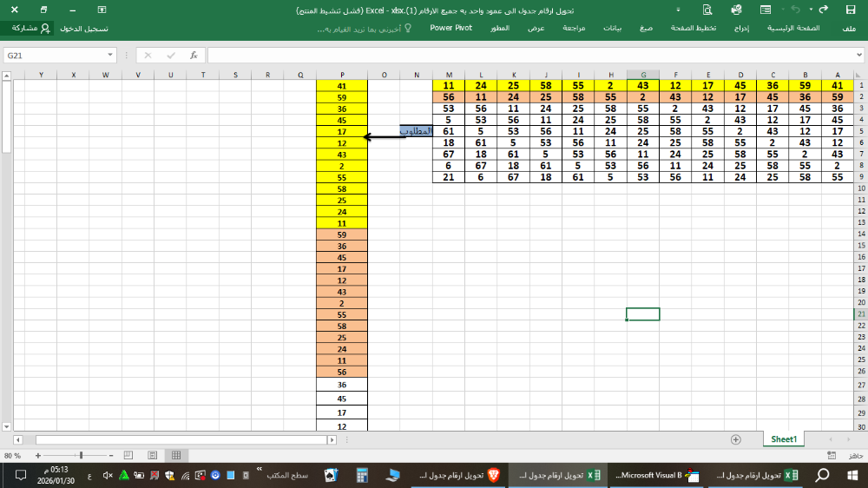This screenshot has width=868, height=488.
Task: Expand the formula bar
Action: 861,55
